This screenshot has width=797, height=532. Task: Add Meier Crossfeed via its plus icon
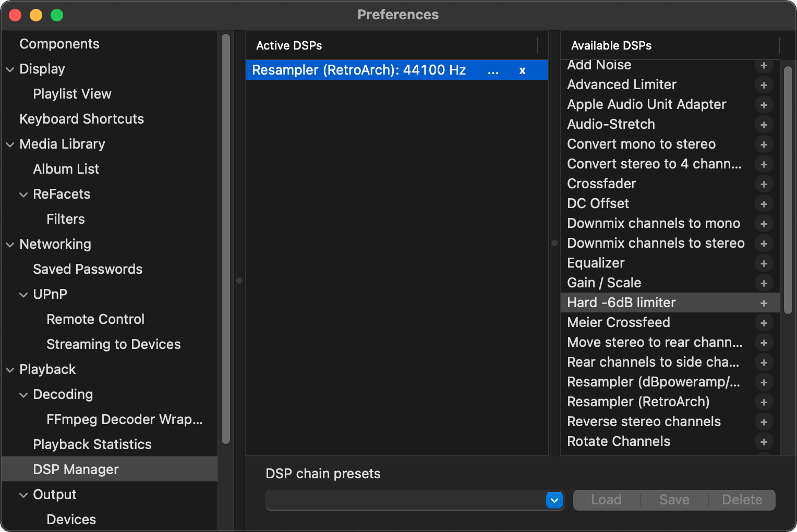764,323
